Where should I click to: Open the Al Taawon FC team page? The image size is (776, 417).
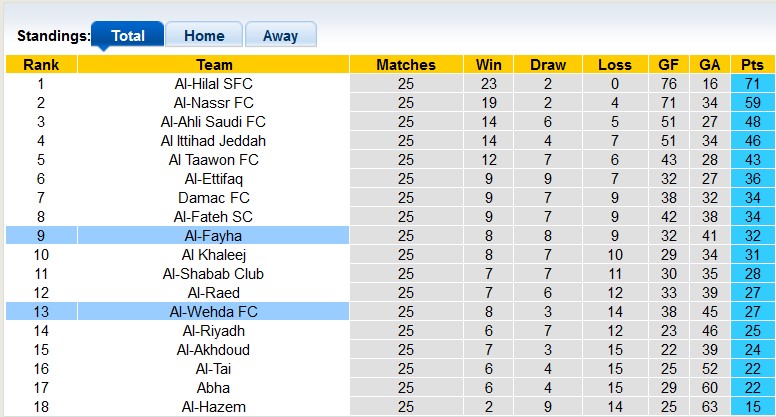[213, 160]
